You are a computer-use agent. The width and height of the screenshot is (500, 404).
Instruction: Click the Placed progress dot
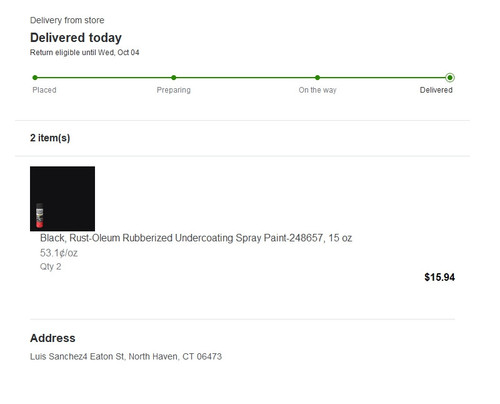click(35, 78)
